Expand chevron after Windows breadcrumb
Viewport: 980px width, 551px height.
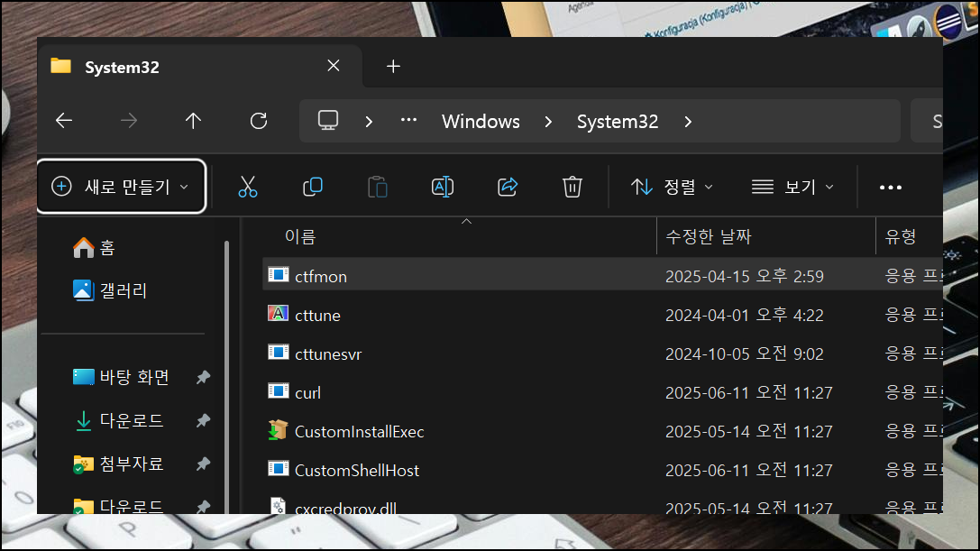(548, 122)
